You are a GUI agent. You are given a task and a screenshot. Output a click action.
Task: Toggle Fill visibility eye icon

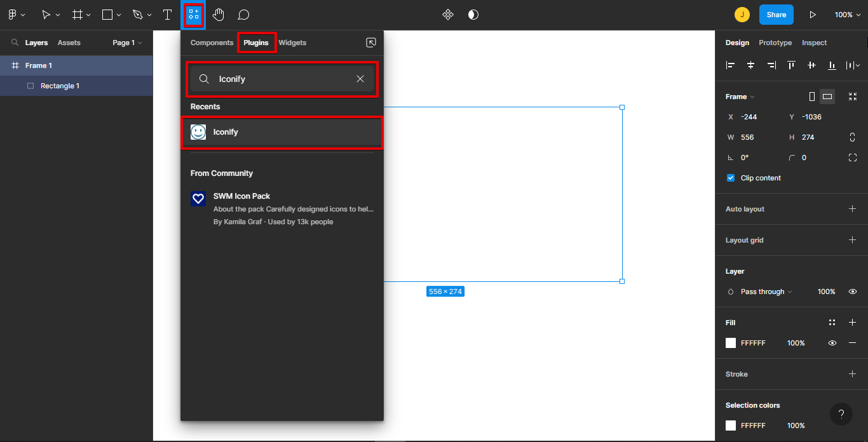832,343
